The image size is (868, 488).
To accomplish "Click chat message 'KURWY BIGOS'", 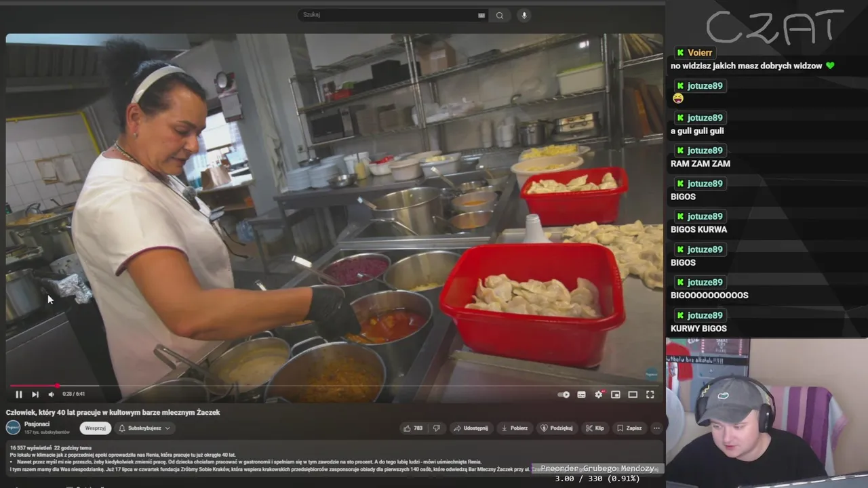I will point(698,328).
